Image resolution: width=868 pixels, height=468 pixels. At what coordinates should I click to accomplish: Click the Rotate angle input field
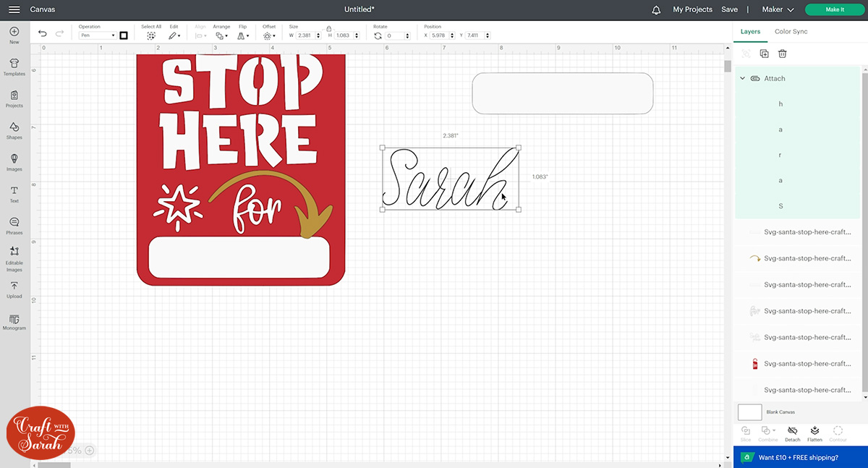pyautogui.click(x=396, y=35)
